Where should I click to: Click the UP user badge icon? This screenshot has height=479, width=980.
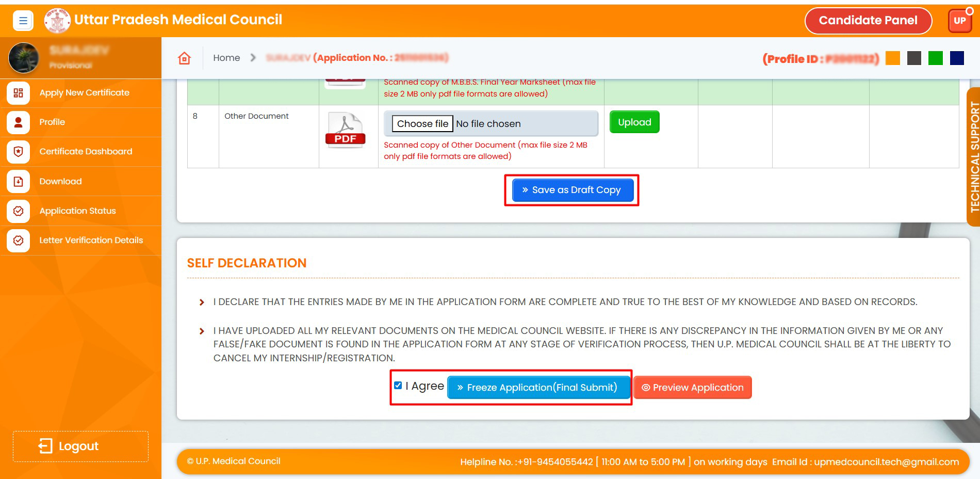coord(959,21)
